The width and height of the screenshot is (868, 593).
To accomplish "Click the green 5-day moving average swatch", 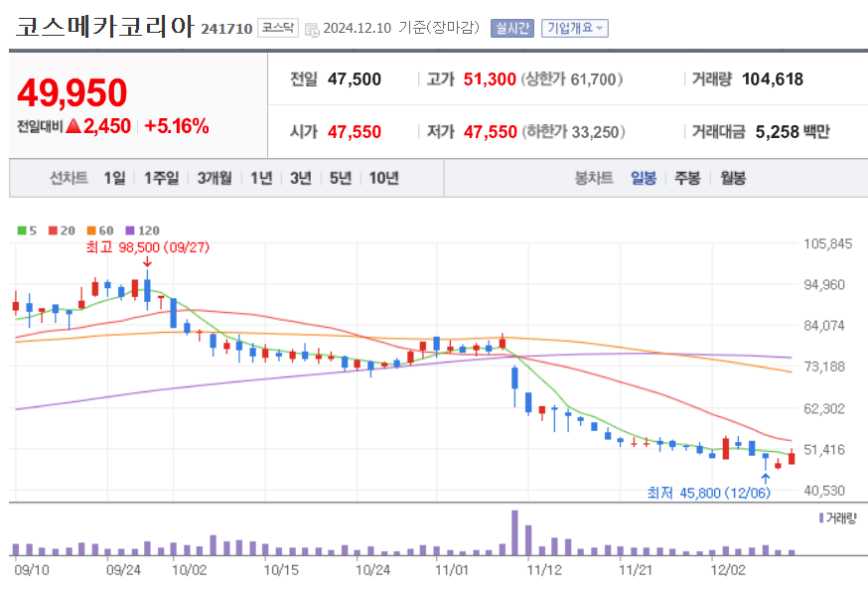I will [x=22, y=230].
